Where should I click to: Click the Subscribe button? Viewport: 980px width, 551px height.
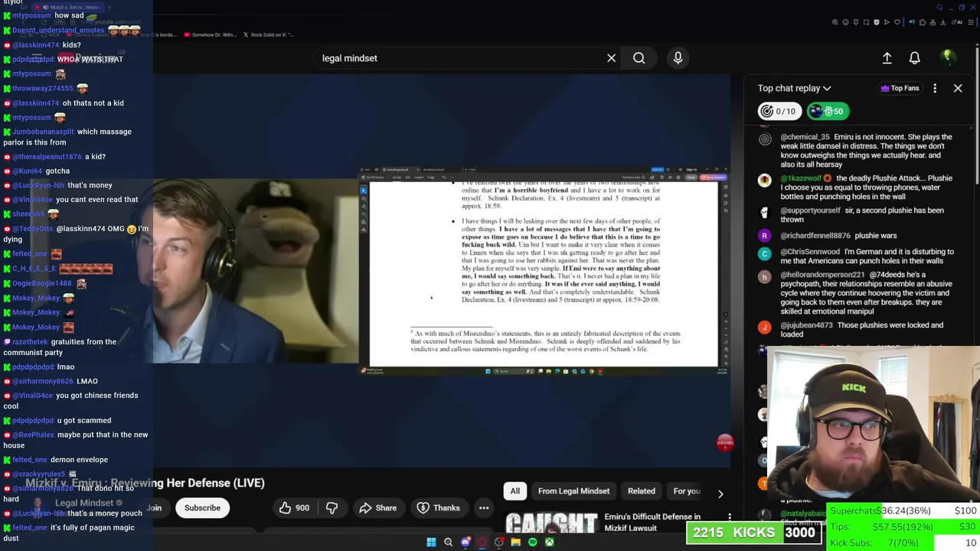202,508
